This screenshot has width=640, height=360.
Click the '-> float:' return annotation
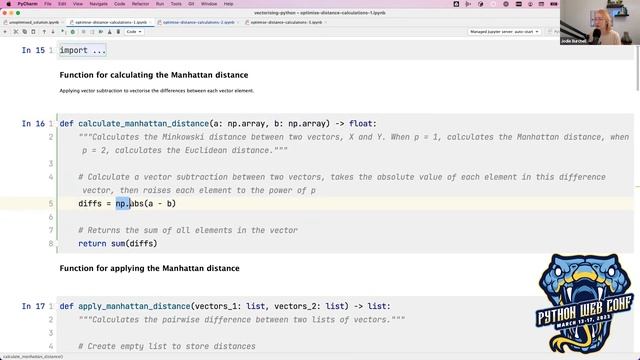[x=356, y=124]
